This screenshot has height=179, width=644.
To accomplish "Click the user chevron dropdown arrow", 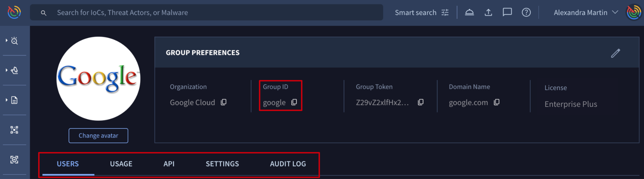I will point(615,12).
